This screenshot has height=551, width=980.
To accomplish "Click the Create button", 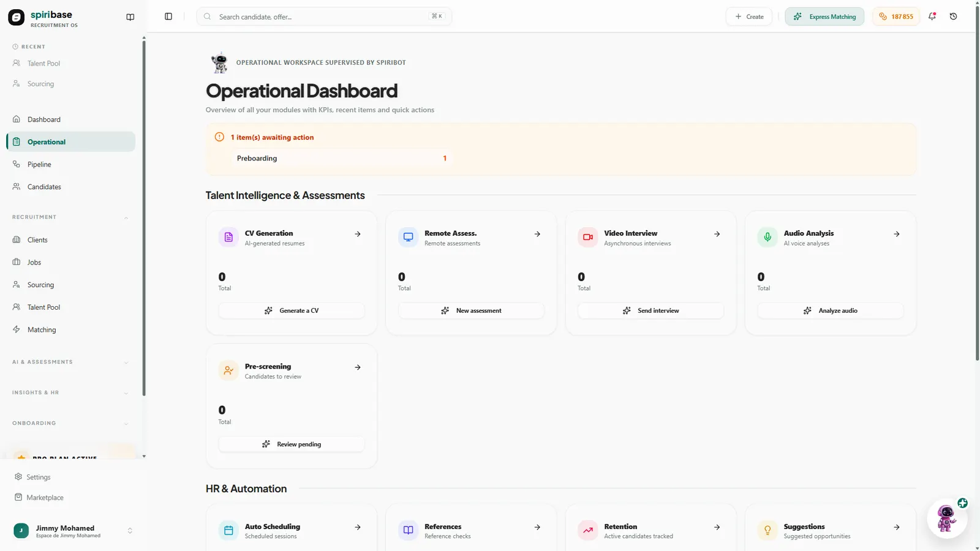I will click(x=749, y=17).
